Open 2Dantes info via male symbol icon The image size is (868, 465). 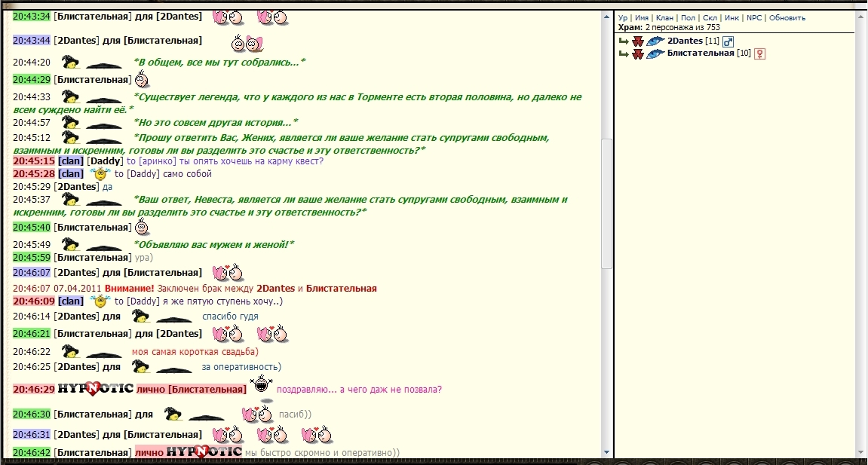(x=728, y=41)
